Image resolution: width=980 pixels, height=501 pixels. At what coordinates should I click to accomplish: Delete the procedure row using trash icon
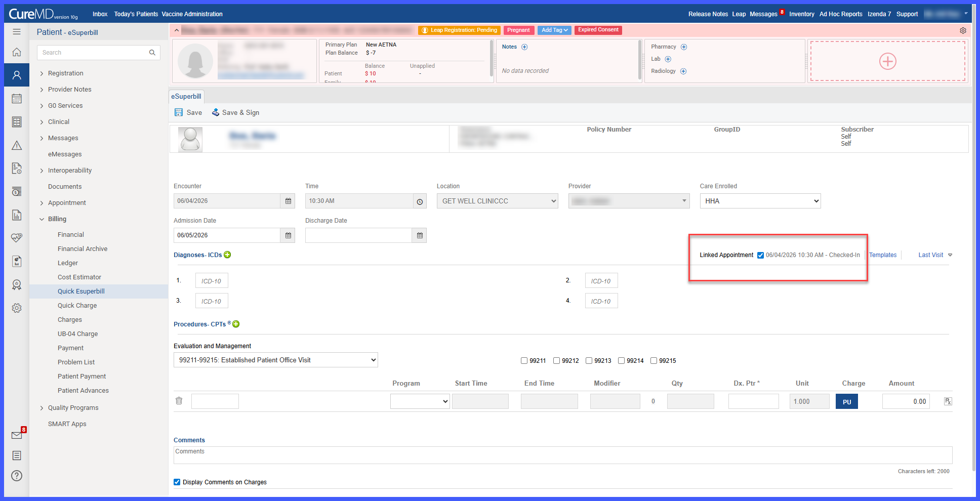point(179,401)
